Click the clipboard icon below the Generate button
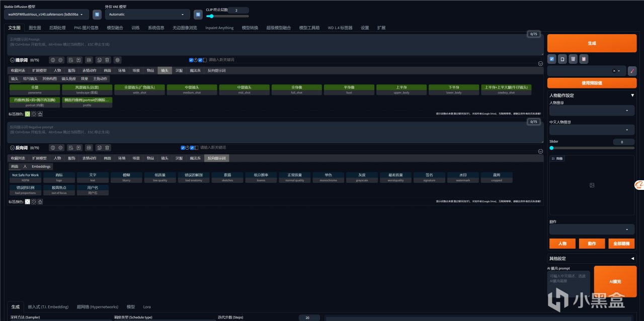 click(562, 59)
